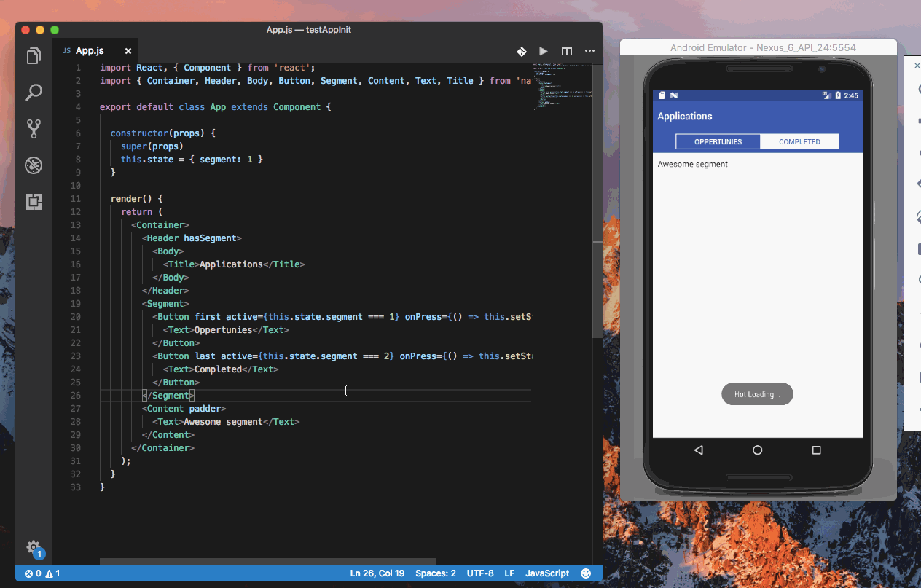Open the Debug view icon
Image resolution: width=921 pixels, height=588 pixels.
[x=34, y=165]
